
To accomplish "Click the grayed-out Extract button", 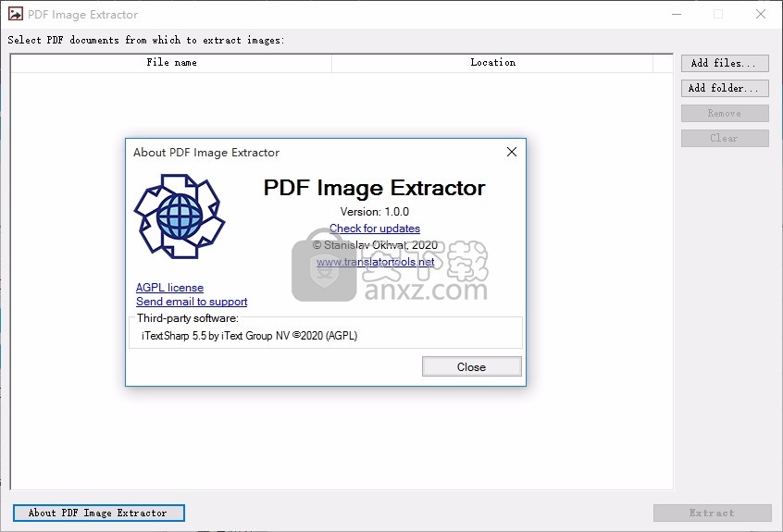I will [712, 513].
